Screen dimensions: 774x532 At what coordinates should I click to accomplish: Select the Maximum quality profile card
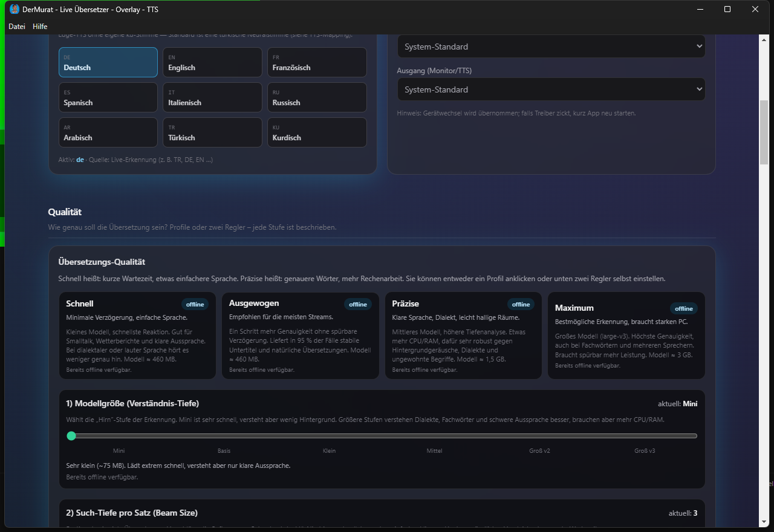[626, 336]
